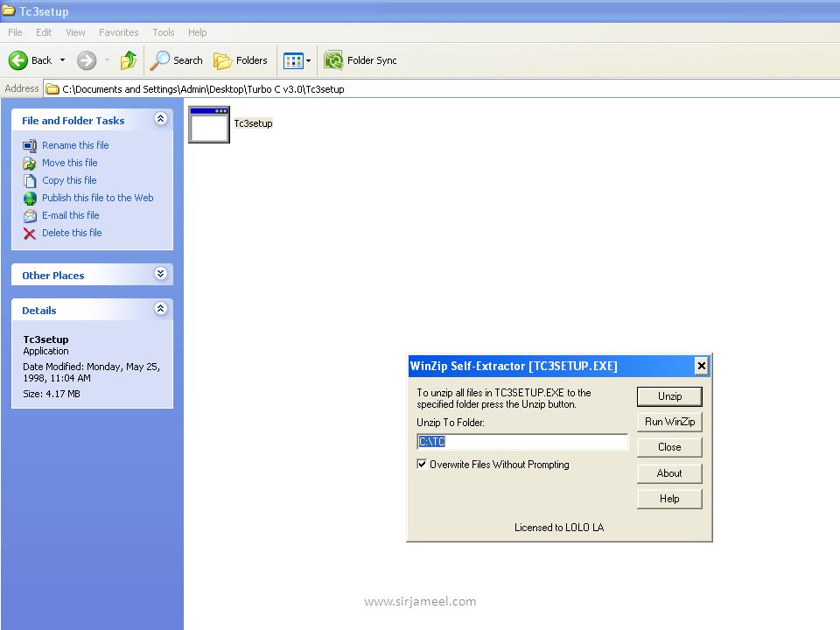
Task: Click the envelope e-mail icon
Action: click(x=30, y=216)
